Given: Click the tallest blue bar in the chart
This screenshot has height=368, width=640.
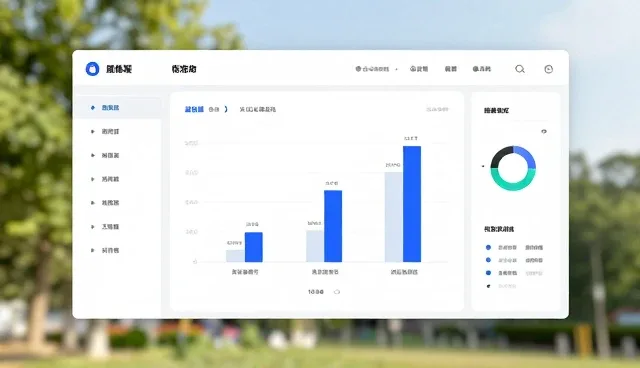Looking at the screenshot, I should click(412, 204).
